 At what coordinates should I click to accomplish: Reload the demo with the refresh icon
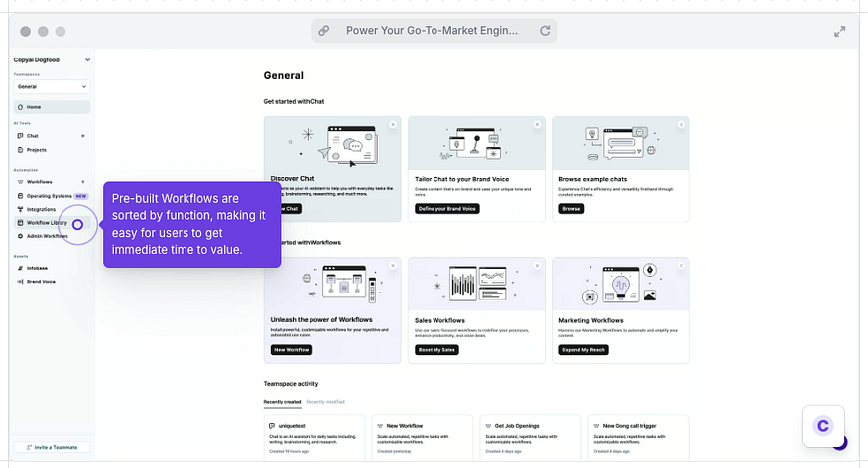(x=545, y=31)
